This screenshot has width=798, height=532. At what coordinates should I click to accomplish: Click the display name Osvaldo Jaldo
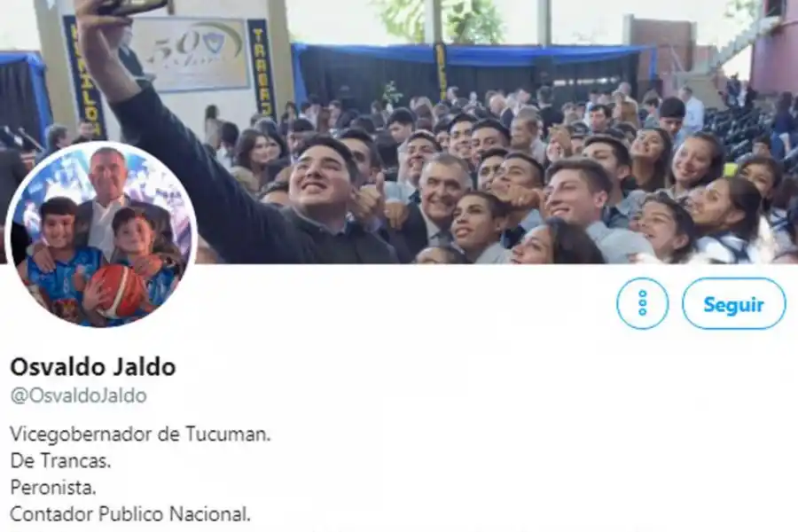93,366
